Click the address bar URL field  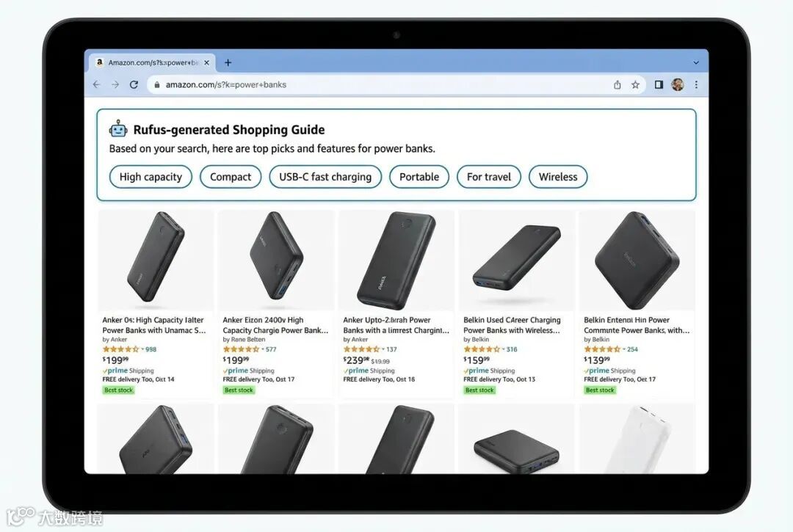(x=377, y=85)
